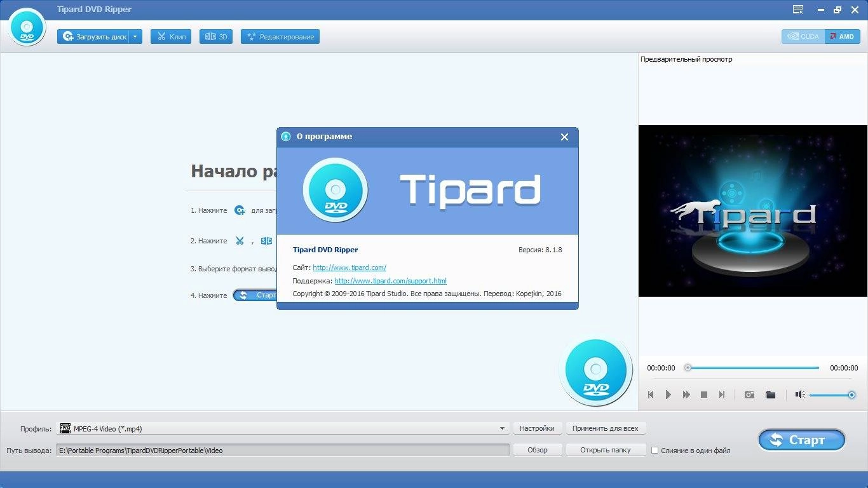Click the Обзор browse button
Screen dimensions: 868x488
(537, 450)
